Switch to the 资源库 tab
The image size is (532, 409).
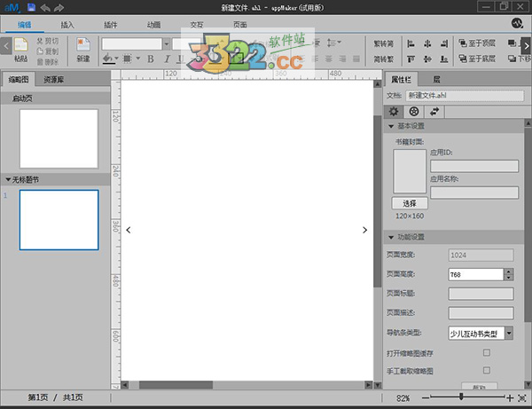pos(55,79)
